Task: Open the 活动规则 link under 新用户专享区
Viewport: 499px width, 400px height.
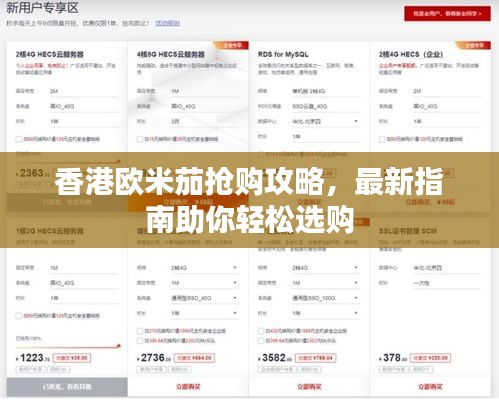Action: point(168,23)
